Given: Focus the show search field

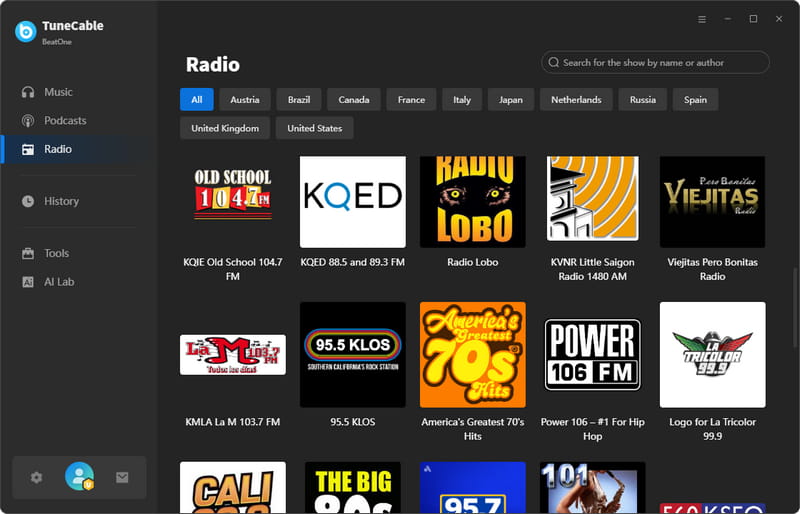Looking at the screenshot, I should point(655,62).
